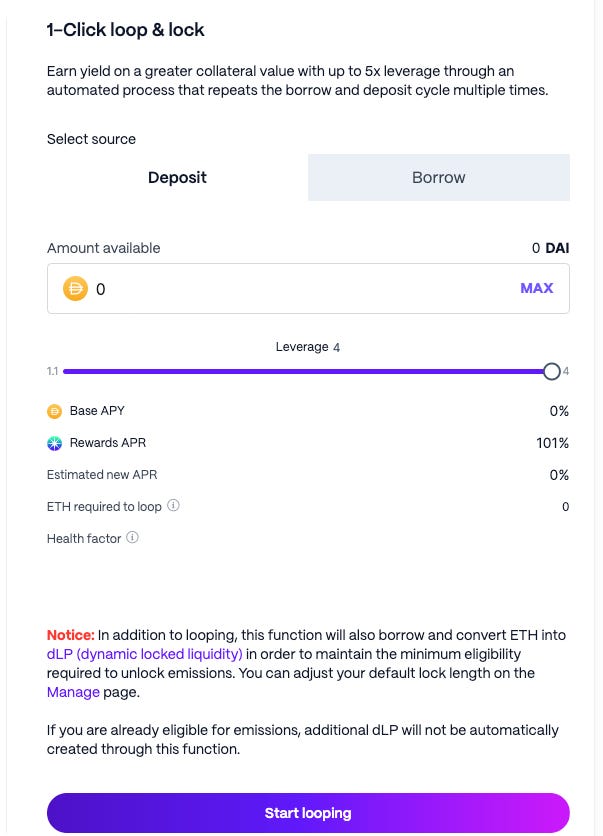Switch source to Borrow
Screen dimensions: 603x836
439,178
